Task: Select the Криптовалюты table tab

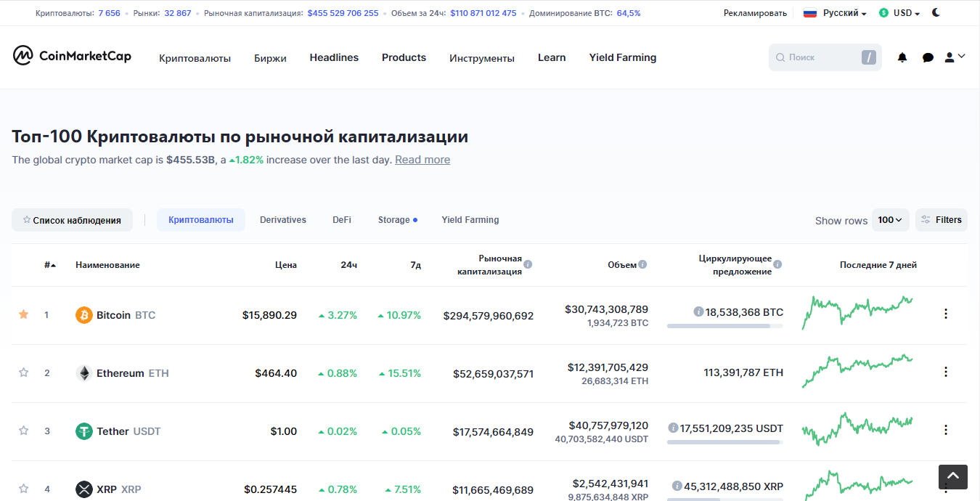Action: (201, 220)
